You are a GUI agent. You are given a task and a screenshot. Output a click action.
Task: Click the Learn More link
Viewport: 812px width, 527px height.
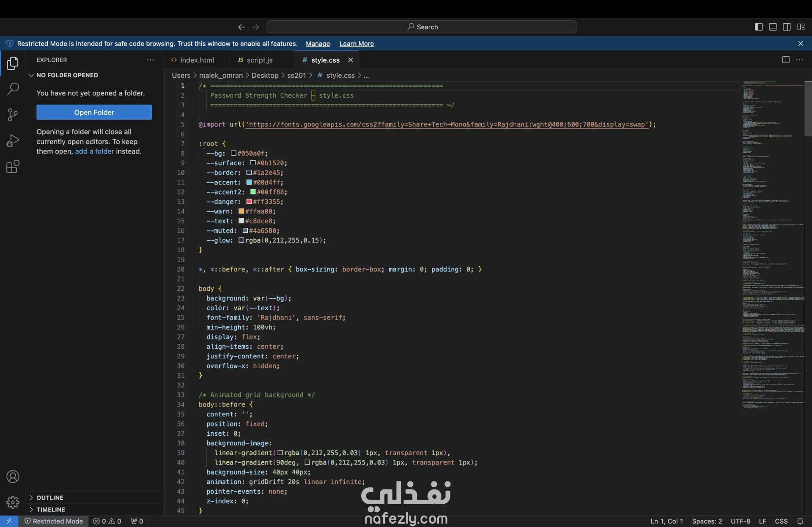coord(357,44)
